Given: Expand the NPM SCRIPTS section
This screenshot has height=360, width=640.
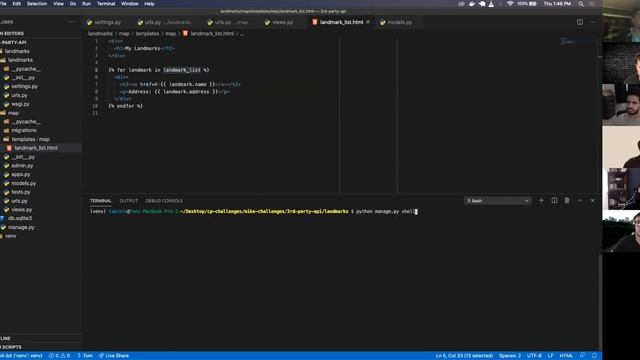Looking at the screenshot, I should pyautogui.click(x=11, y=347).
